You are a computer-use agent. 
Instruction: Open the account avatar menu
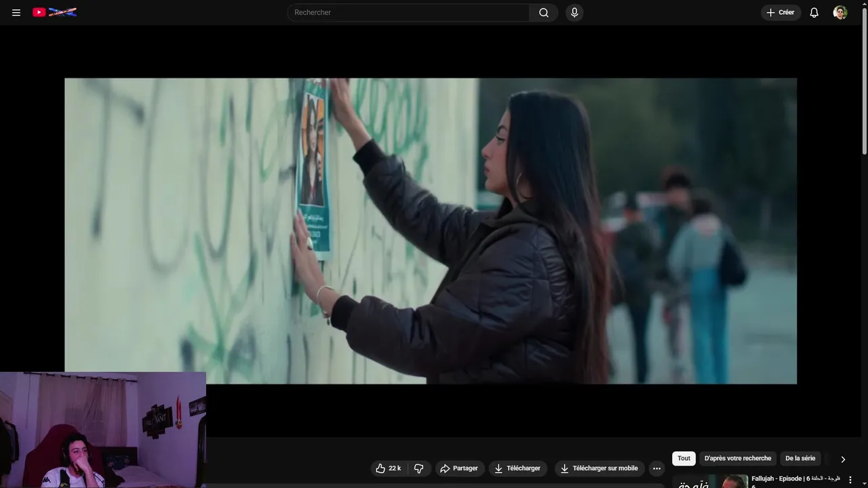tap(840, 12)
